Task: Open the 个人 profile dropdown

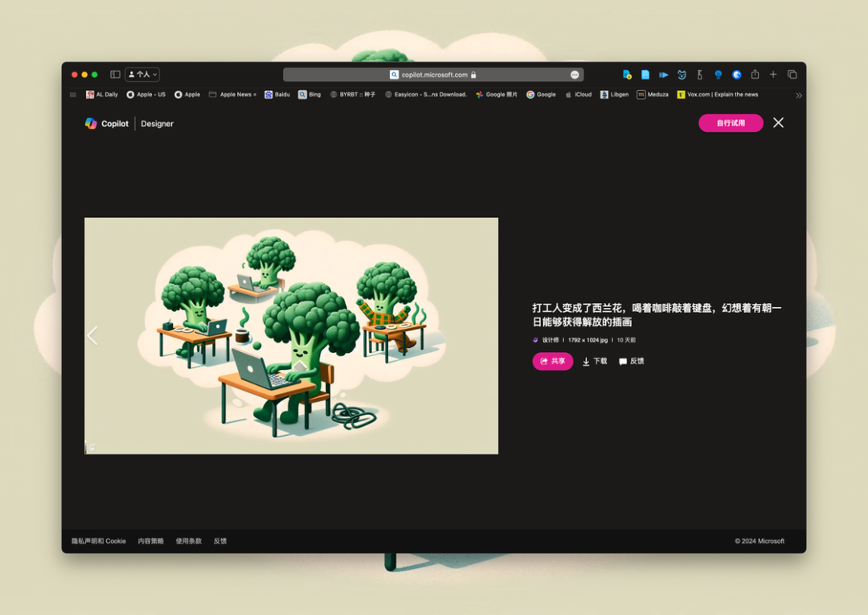Action: tap(143, 74)
